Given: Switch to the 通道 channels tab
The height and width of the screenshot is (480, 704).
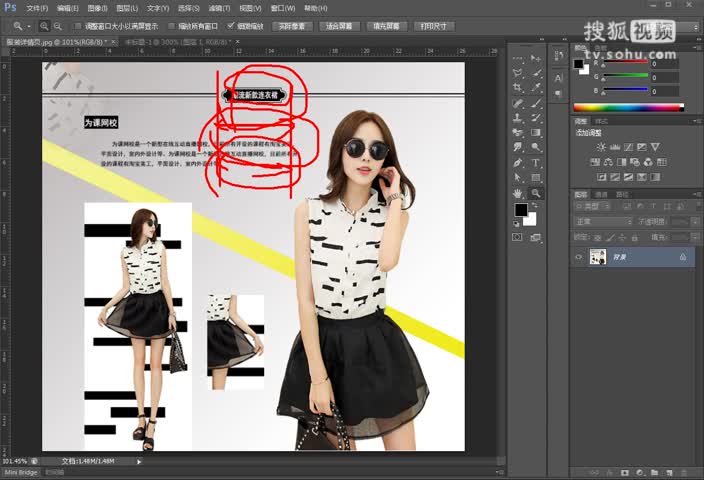Looking at the screenshot, I should [x=601, y=194].
